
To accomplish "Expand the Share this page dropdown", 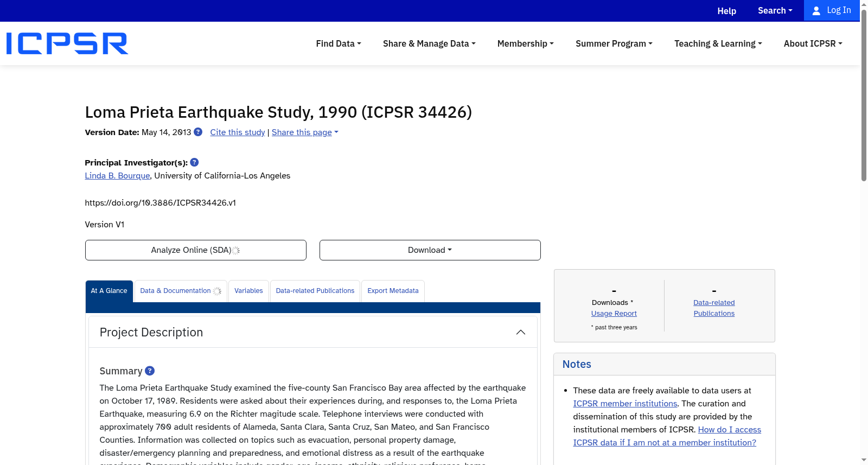I will tap(305, 132).
